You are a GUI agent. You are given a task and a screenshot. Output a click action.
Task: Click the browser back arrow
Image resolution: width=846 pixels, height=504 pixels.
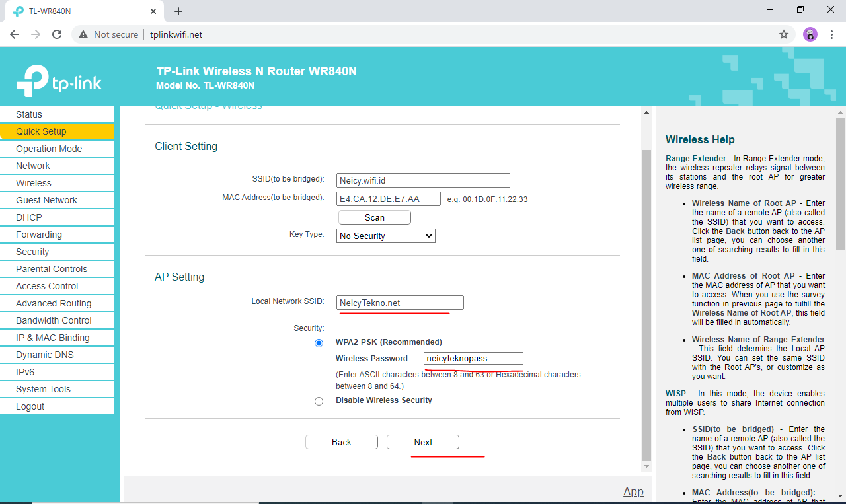(x=15, y=34)
